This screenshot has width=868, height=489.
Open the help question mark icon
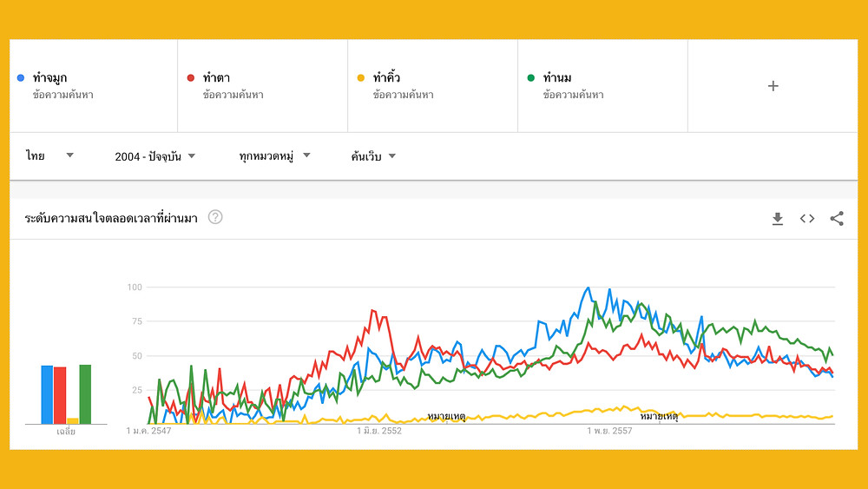215,217
